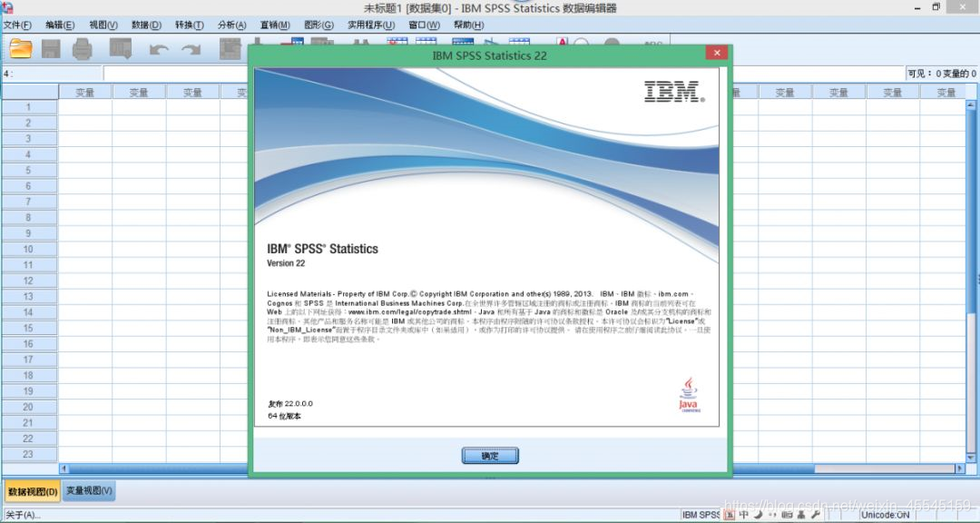Image resolution: width=980 pixels, height=523 pixels.
Task: Open the 数据(D) menu
Action: pyautogui.click(x=146, y=25)
